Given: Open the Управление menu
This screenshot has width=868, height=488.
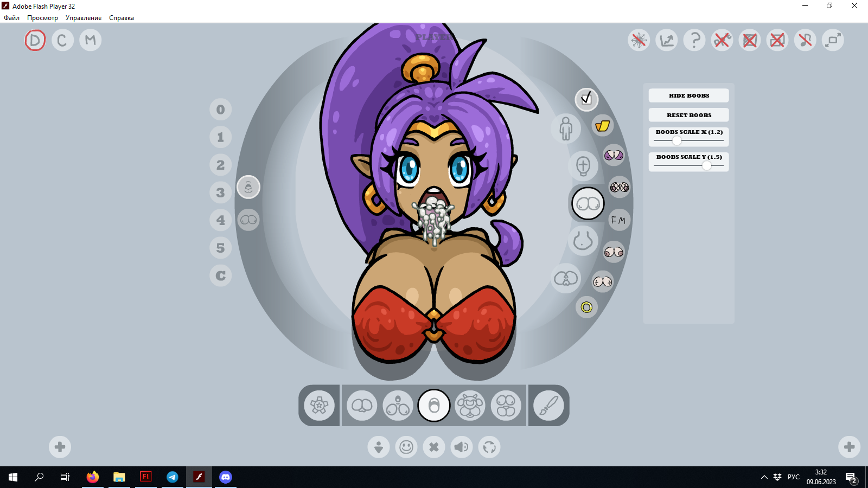Looking at the screenshot, I should click(x=84, y=18).
